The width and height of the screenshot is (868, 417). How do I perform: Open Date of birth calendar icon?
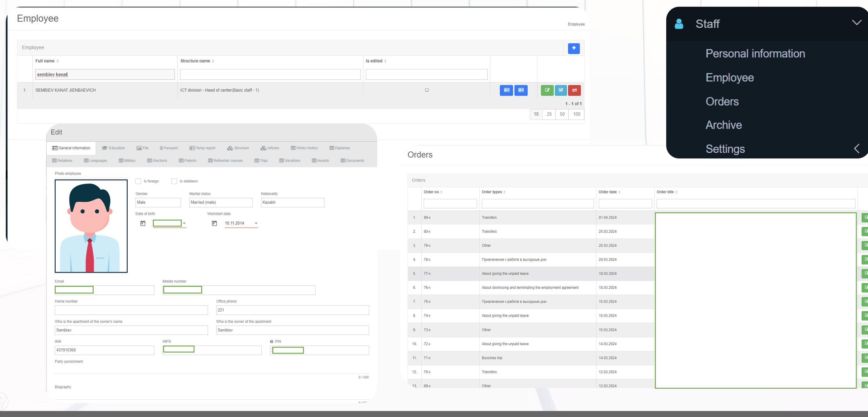point(143,223)
